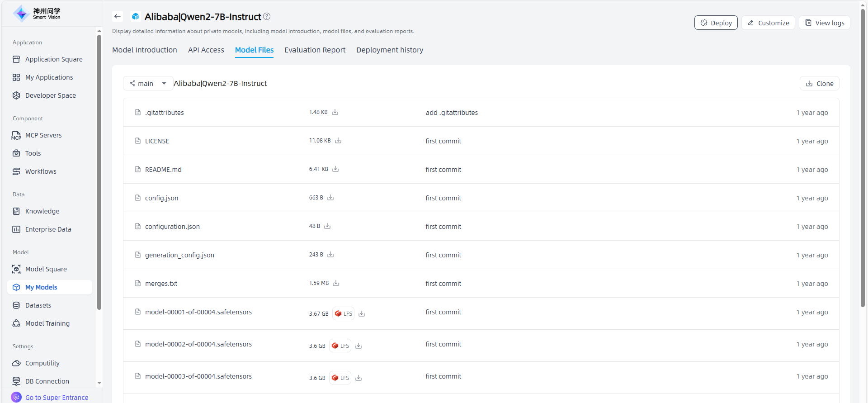Open the Deployment history tab
The width and height of the screenshot is (868, 403).
pos(389,50)
